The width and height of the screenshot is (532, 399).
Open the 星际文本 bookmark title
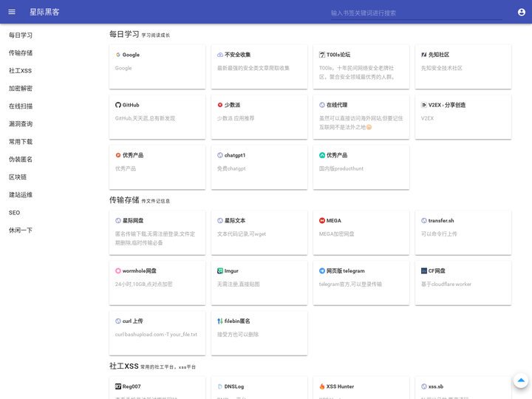235,220
